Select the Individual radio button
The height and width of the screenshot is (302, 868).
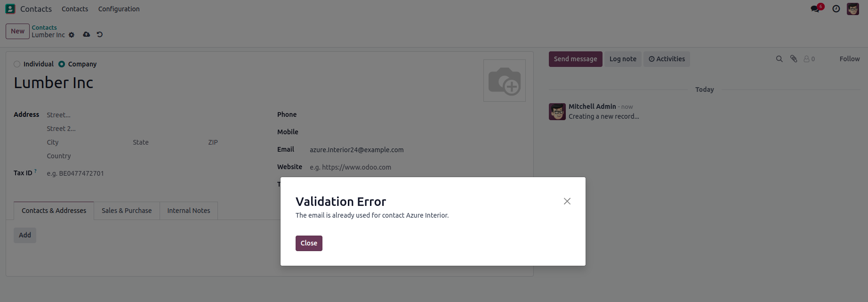pyautogui.click(x=17, y=64)
